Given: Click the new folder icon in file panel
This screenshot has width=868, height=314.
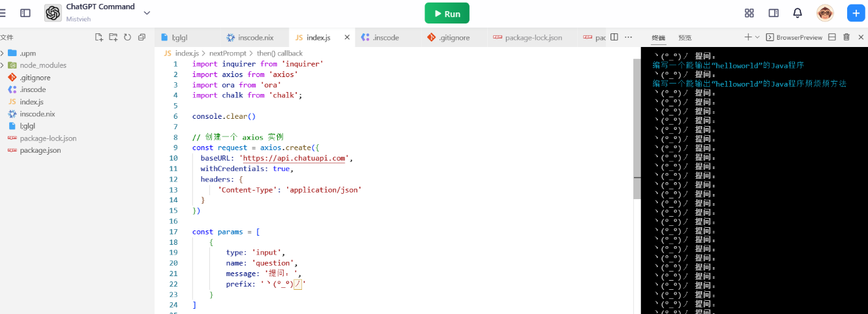Looking at the screenshot, I should point(113,37).
